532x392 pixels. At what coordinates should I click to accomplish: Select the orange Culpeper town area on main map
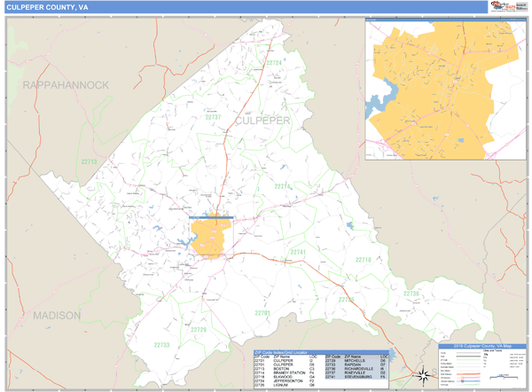210,236
